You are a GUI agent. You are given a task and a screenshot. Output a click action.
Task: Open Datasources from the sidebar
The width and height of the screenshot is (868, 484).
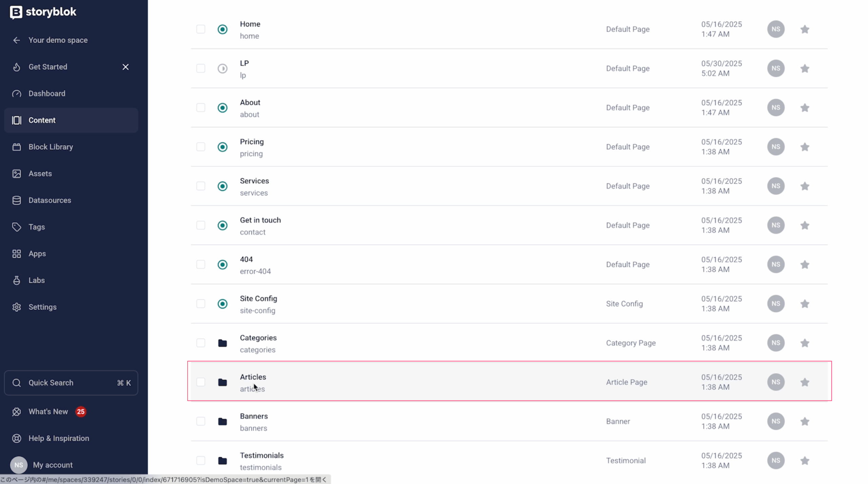[x=71, y=200]
